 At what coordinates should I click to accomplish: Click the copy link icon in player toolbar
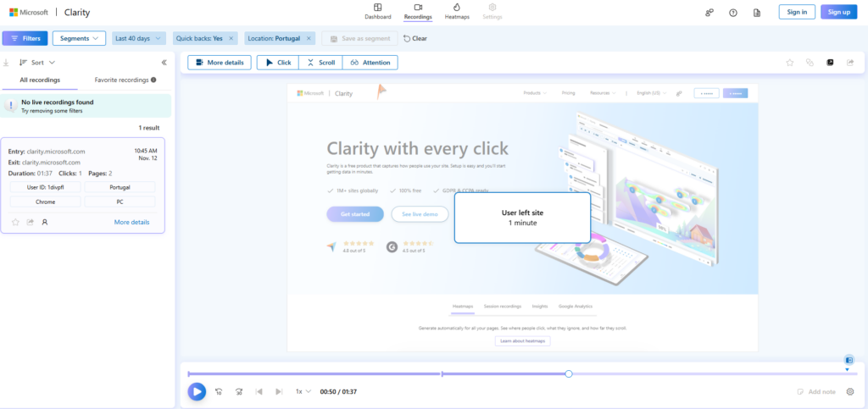pos(810,63)
